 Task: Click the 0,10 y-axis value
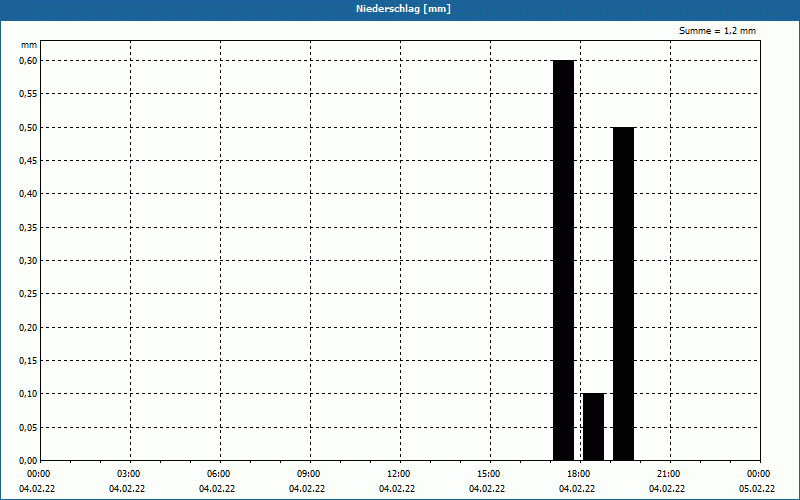tap(28, 394)
